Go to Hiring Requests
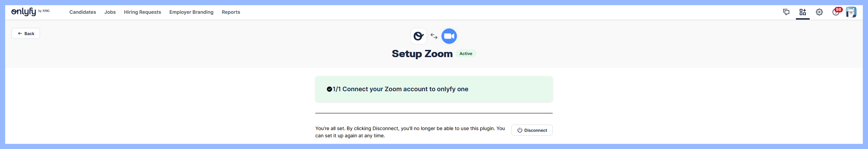 pos(142,12)
